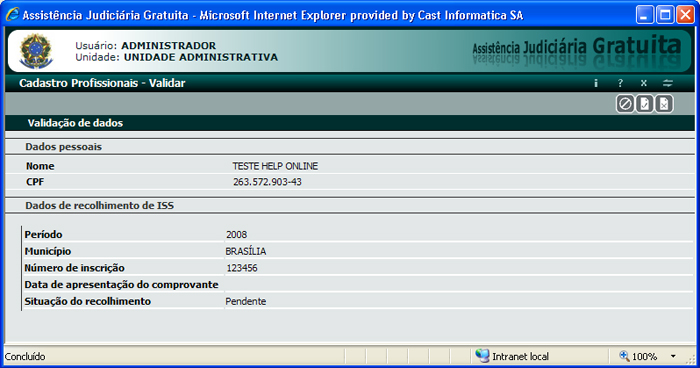The image size is (700, 368).
Task: Click the zoom magnifier icon in status bar
Action: pos(624,356)
